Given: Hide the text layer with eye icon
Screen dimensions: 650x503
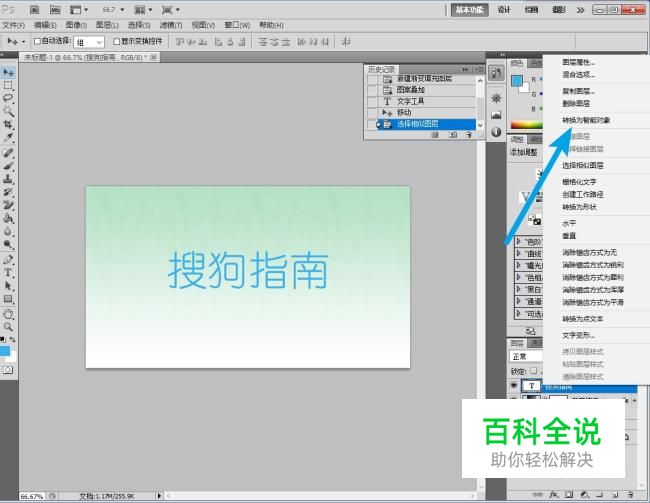Looking at the screenshot, I should tap(514, 386).
